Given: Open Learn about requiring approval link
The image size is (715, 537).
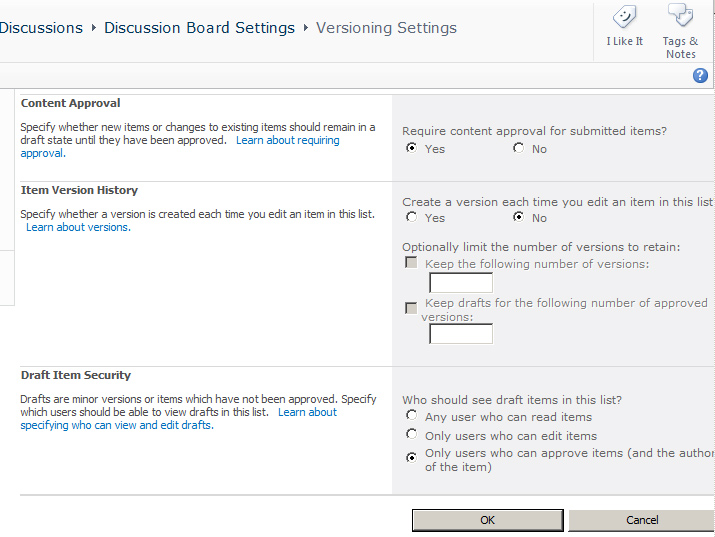Looking at the screenshot, I should pyautogui.click(x=288, y=141).
